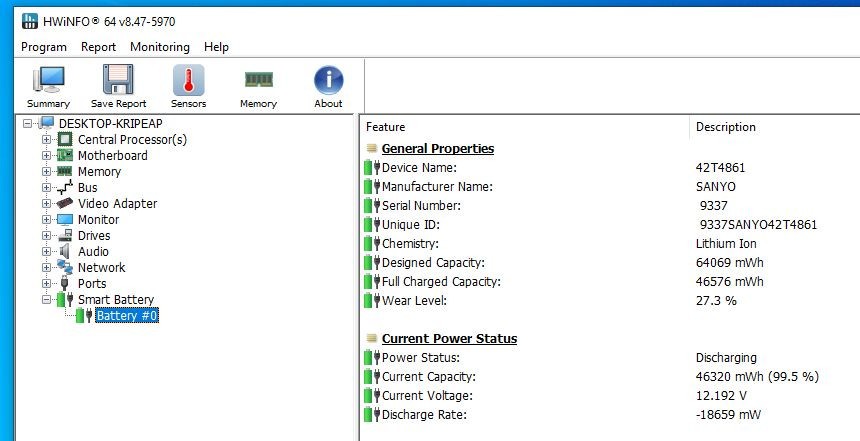Click the Audio speaker icon
860x441 pixels.
[x=65, y=251]
